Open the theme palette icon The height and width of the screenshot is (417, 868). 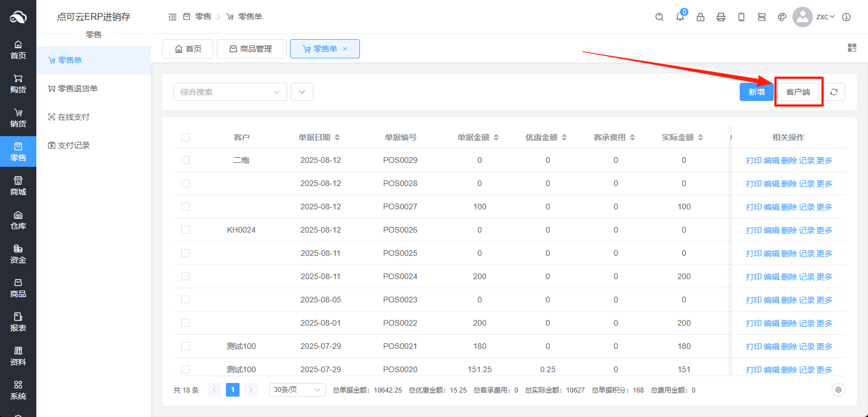pos(782,17)
